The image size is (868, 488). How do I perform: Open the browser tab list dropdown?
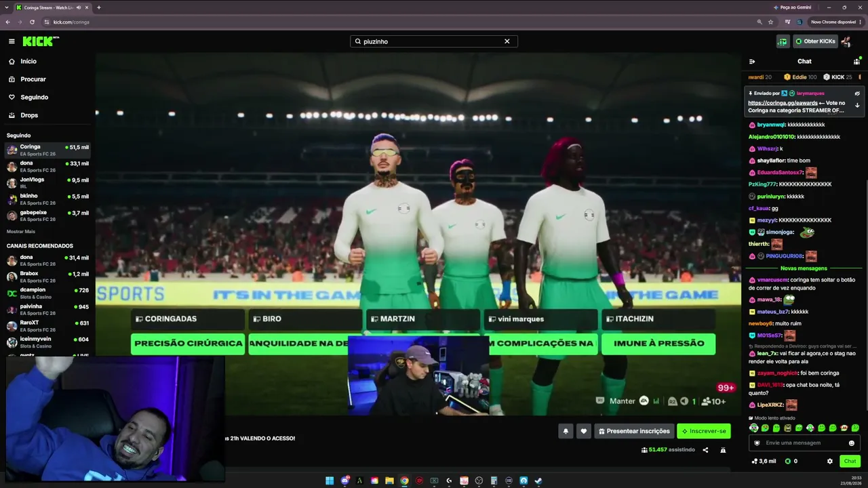pos(7,7)
